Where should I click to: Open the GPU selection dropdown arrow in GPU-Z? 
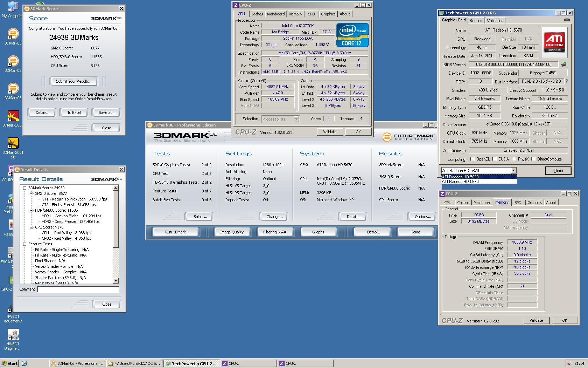513,171
